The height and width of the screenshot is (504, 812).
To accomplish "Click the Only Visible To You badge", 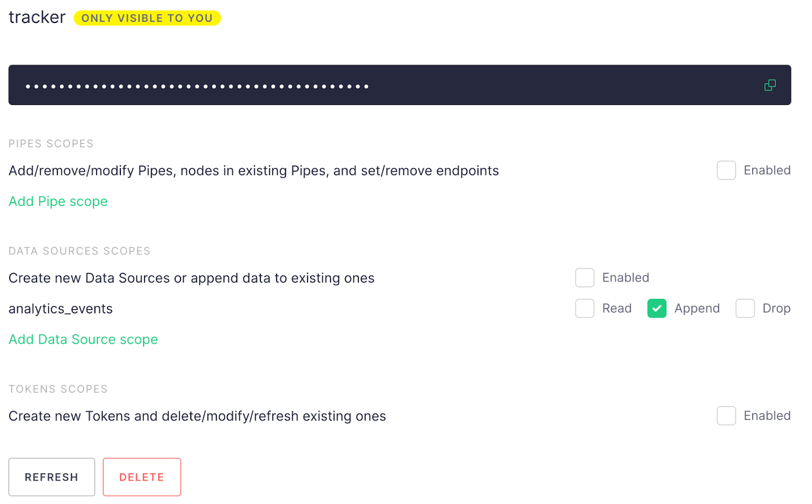I will 147,18.
